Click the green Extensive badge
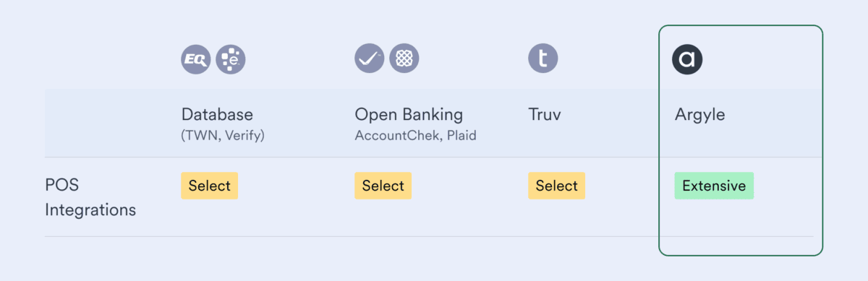 coord(714,186)
